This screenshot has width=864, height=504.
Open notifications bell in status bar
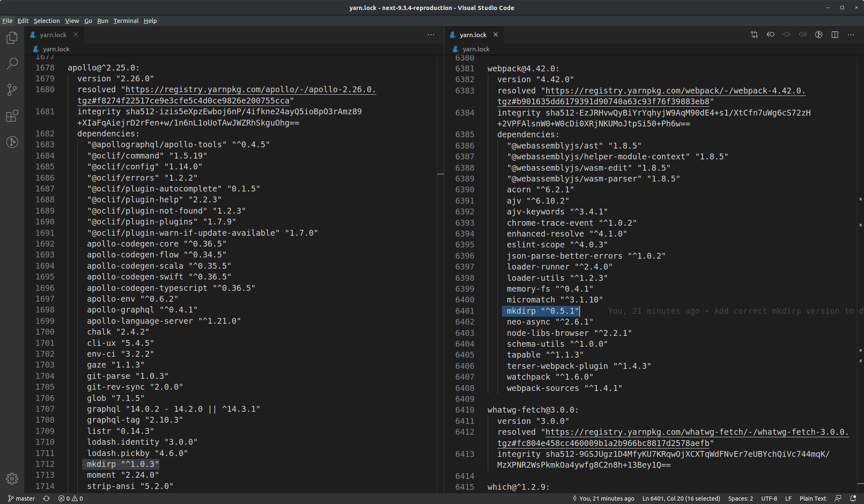853,499
